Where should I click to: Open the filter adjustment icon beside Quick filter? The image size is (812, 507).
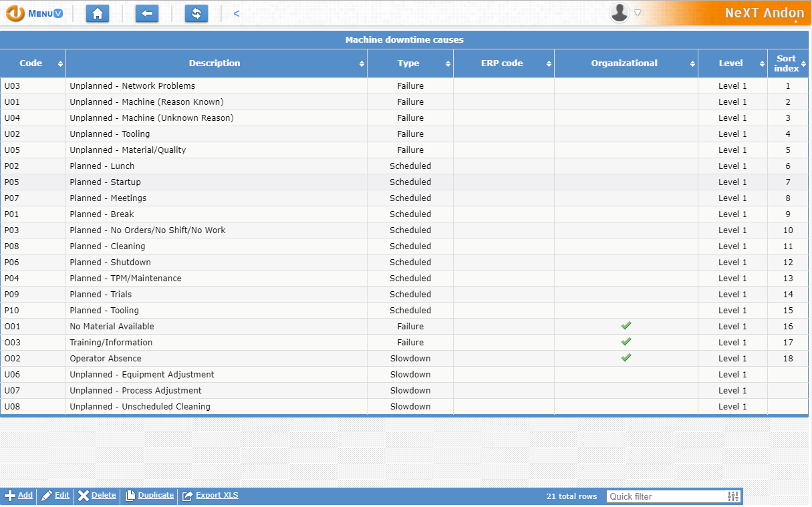[732, 496]
